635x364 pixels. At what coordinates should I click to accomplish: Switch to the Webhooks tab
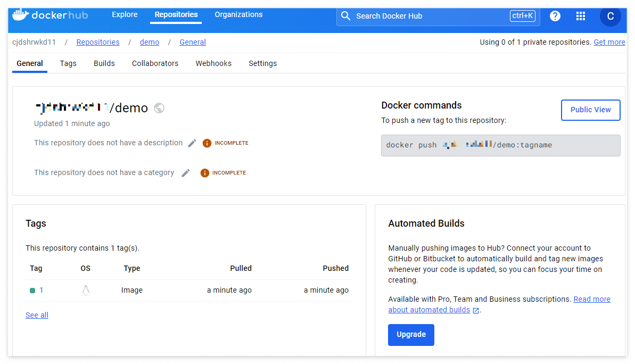coord(213,63)
